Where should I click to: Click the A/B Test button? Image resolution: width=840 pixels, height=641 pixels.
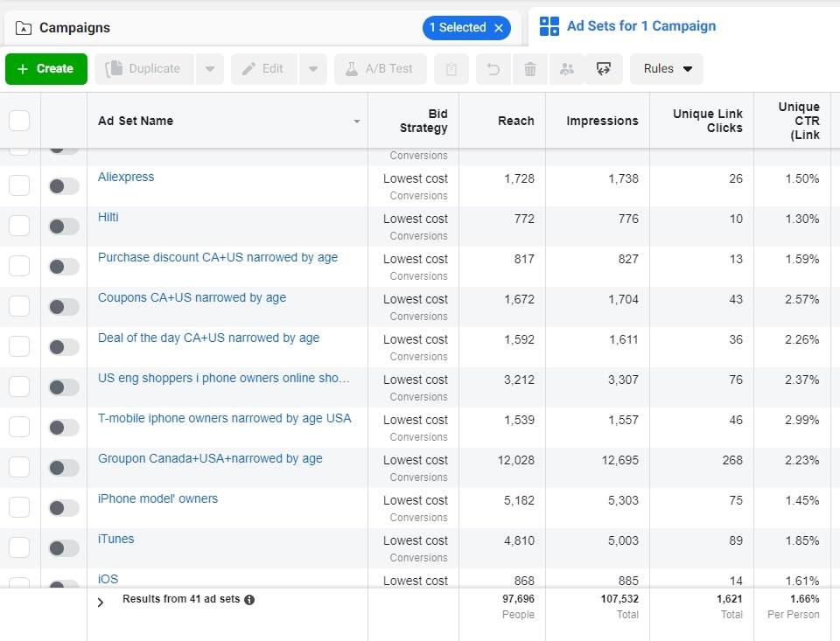[x=381, y=68]
